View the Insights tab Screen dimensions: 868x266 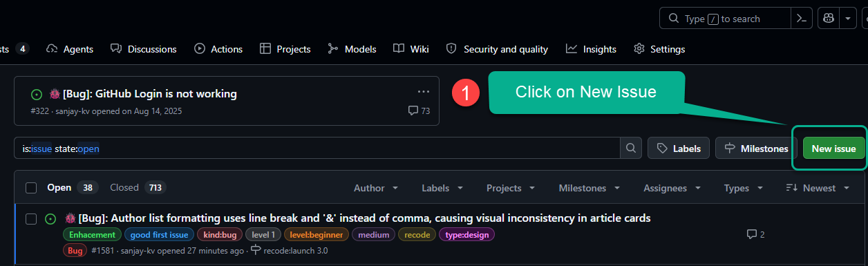coord(592,49)
